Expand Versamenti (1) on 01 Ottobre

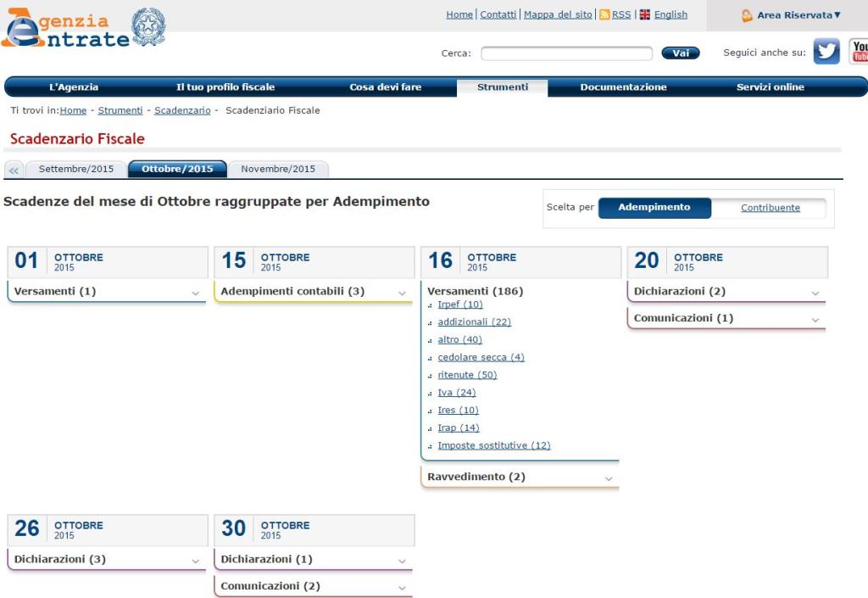pyautogui.click(x=107, y=291)
